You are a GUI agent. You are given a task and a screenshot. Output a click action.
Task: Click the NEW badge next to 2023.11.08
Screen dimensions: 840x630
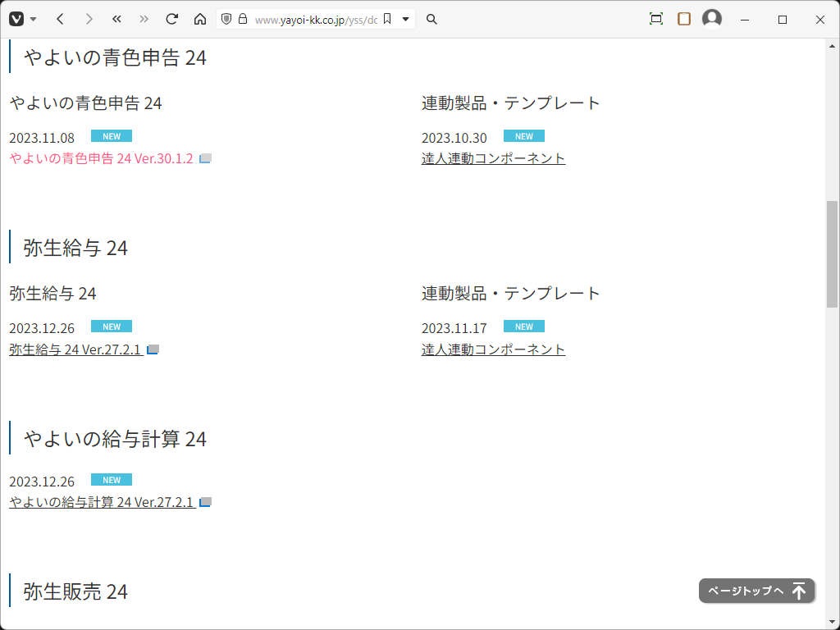(x=112, y=136)
